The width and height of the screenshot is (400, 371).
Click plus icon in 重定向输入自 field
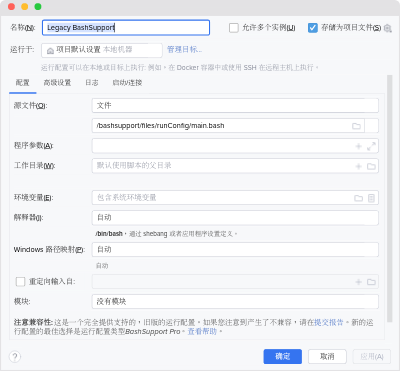[x=359, y=282]
